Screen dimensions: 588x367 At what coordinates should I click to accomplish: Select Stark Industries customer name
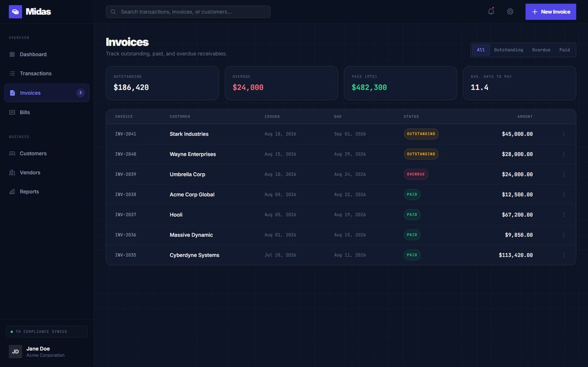coord(189,134)
